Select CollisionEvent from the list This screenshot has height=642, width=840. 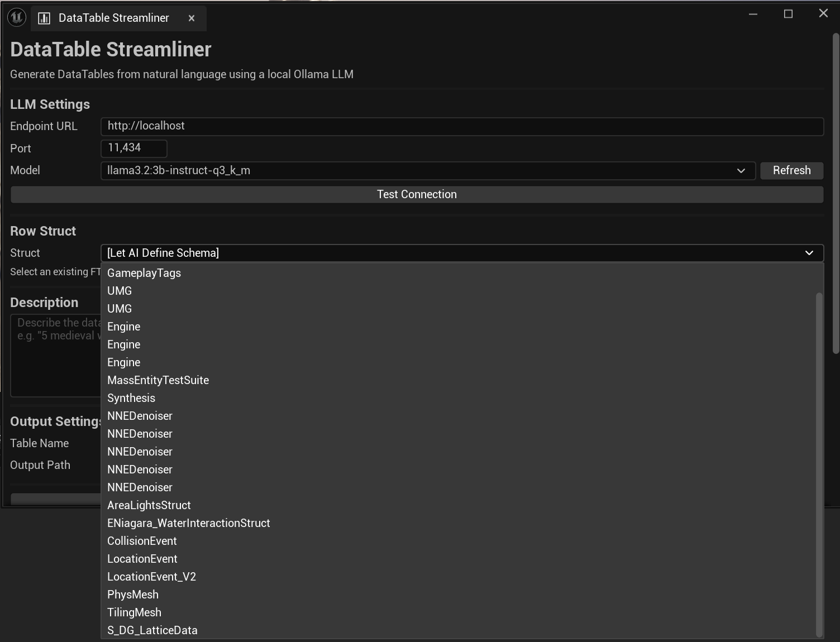pos(142,541)
